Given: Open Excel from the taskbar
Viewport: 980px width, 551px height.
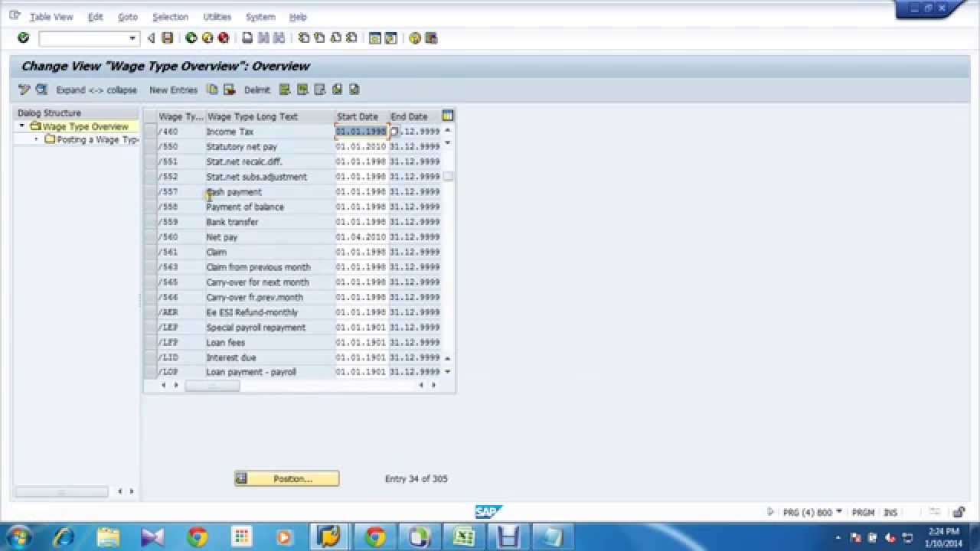Looking at the screenshot, I should coord(463,537).
